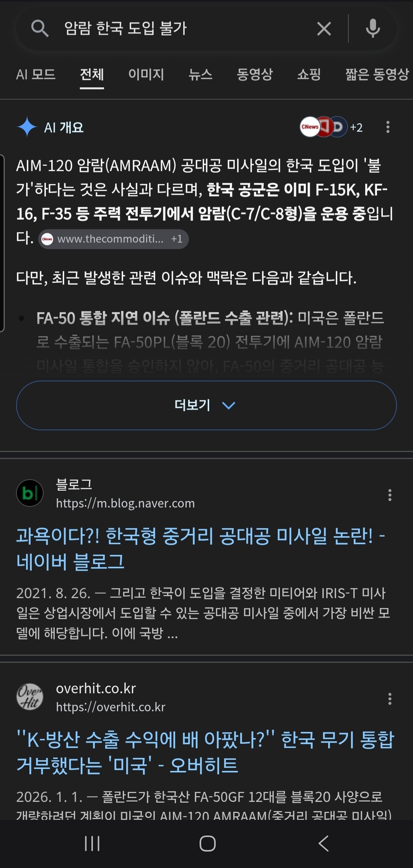Switch to the AI 모드 tab

pos(36,74)
